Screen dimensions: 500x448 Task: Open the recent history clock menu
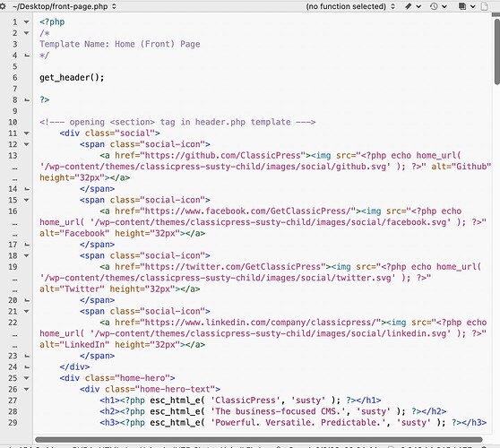point(438,6)
